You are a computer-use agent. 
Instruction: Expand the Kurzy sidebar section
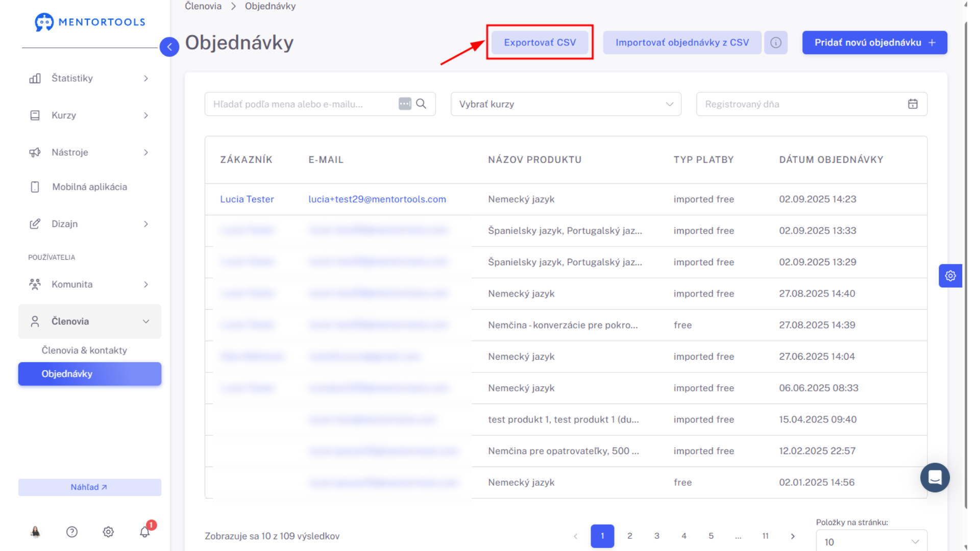pos(90,115)
